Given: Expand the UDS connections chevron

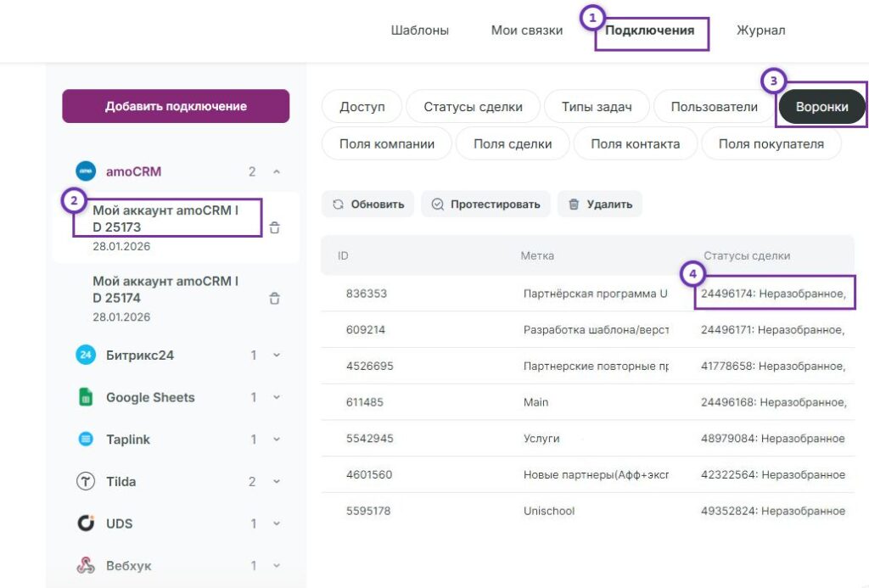Looking at the screenshot, I should (x=277, y=524).
